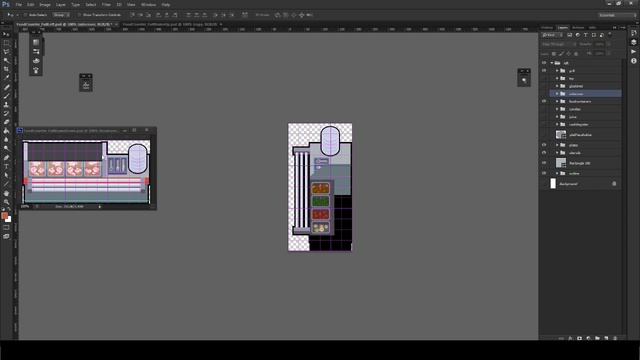Close the small floating document window
Image resolution: width=640 pixels, height=360 pixels.
click(x=147, y=130)
